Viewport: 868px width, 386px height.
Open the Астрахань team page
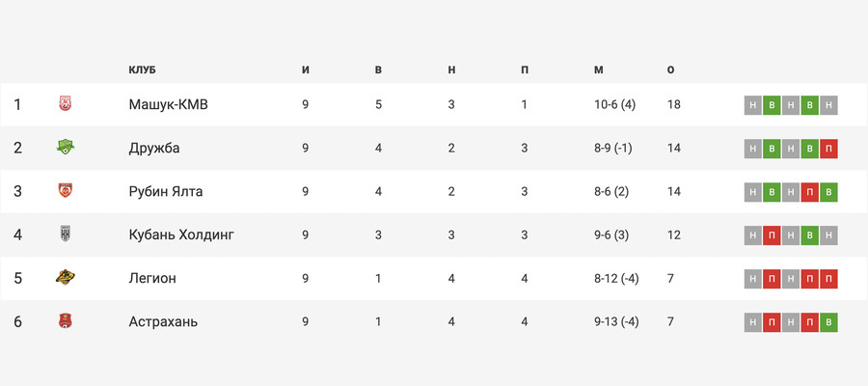coord(163,321)
